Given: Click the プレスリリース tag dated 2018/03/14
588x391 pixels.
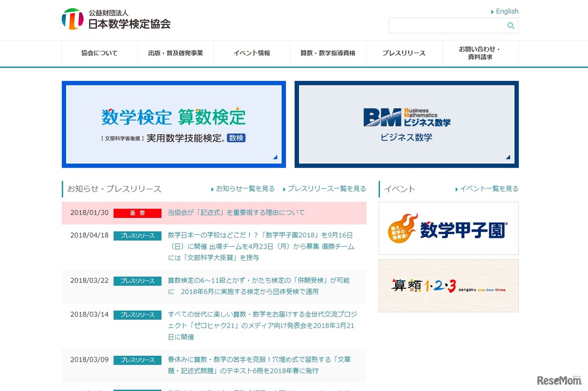Looking at the screenshot, I should 137,315.
